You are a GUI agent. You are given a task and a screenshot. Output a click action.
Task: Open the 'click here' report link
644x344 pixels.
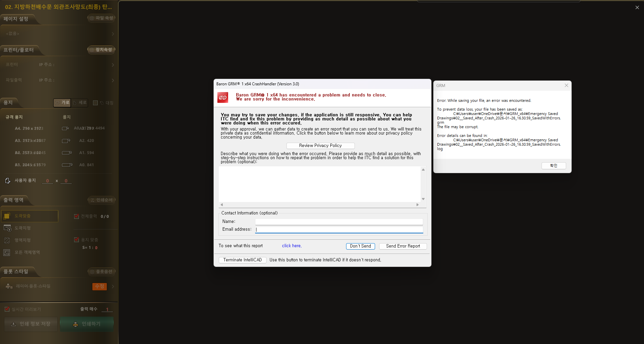point(292,246)
